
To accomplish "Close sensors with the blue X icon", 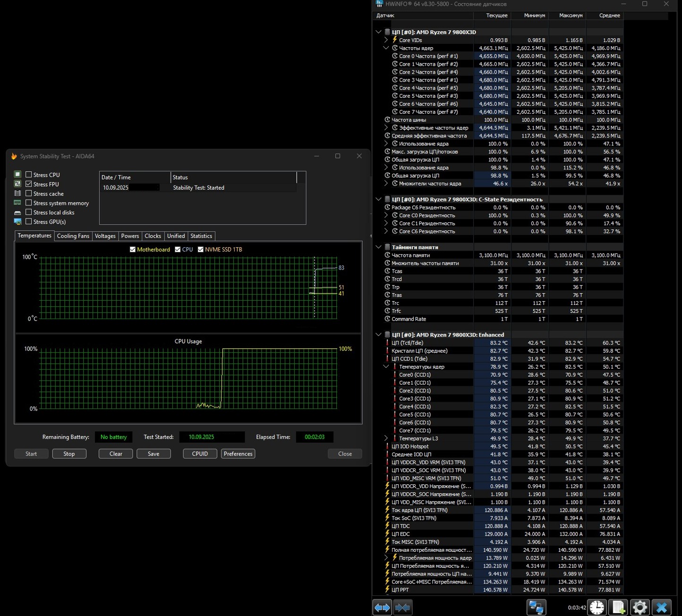I will tap(661, 608).
